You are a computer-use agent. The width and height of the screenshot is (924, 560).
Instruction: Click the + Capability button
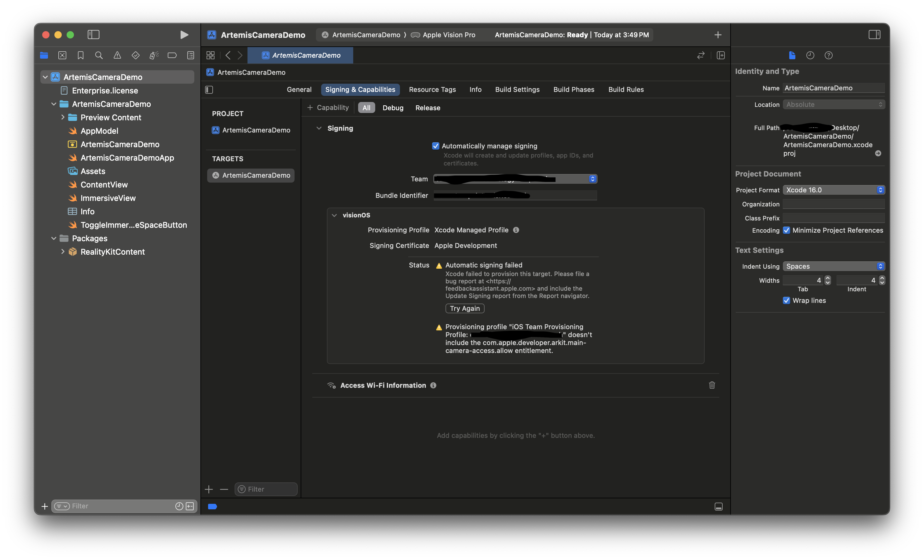click(328, 108)
